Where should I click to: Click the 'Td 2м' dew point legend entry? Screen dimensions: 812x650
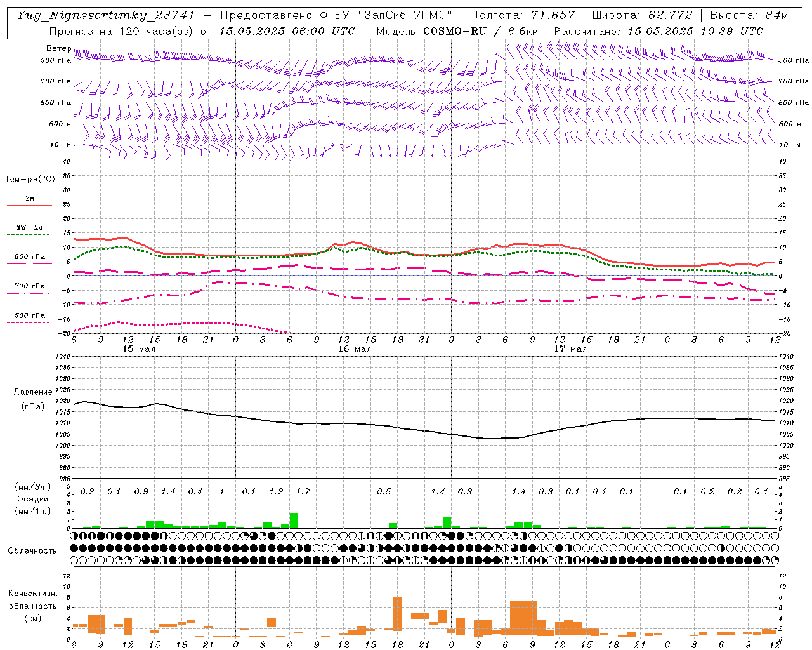pyautogui.click(x=29, y=227)
